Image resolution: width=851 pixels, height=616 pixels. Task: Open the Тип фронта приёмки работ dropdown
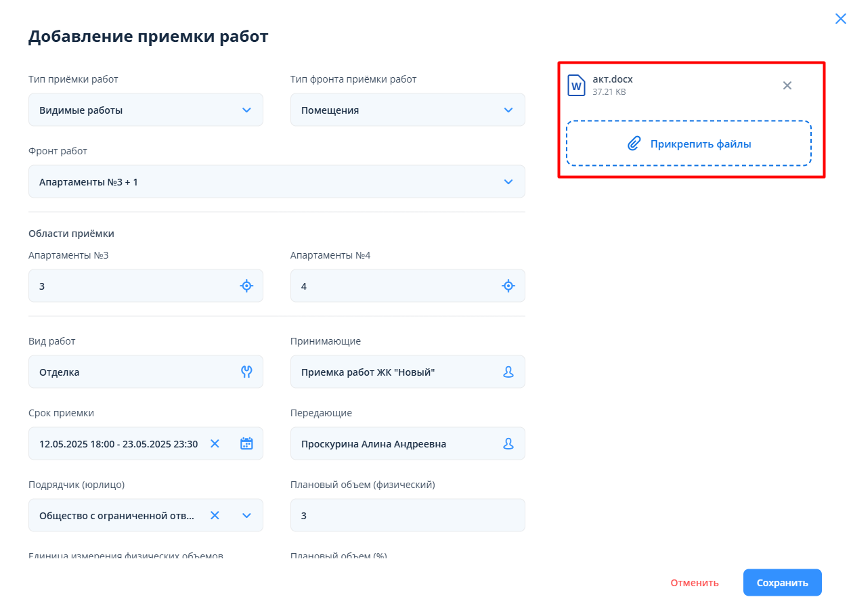point(508,110)
